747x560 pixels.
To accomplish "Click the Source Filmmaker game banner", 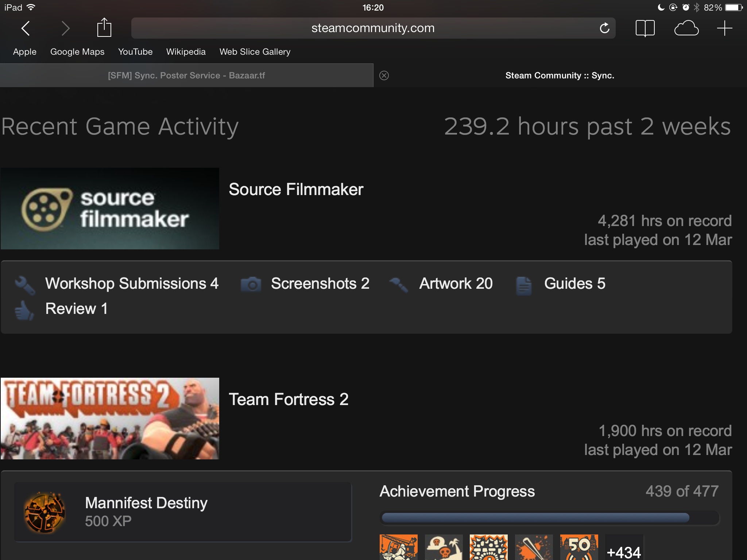I will (110, 209).
